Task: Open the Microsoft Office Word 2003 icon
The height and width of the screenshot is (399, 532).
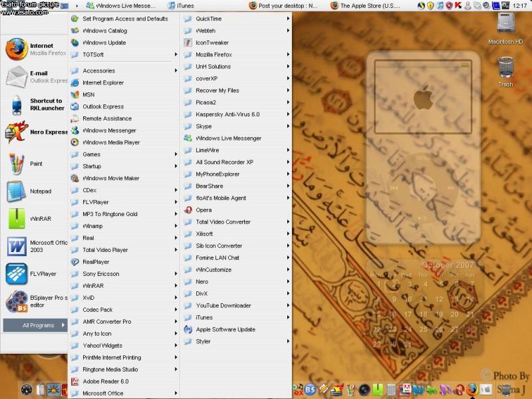Action: [16, 246]
